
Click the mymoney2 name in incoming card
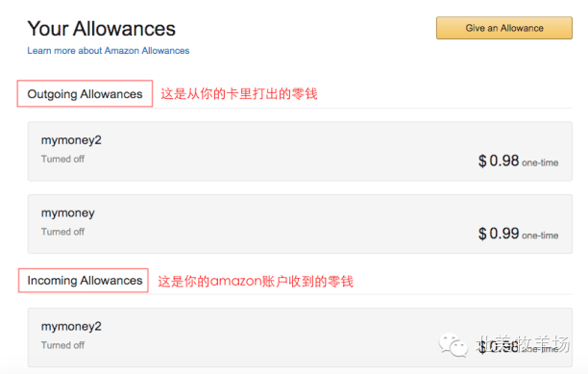[x=71, y=326]
